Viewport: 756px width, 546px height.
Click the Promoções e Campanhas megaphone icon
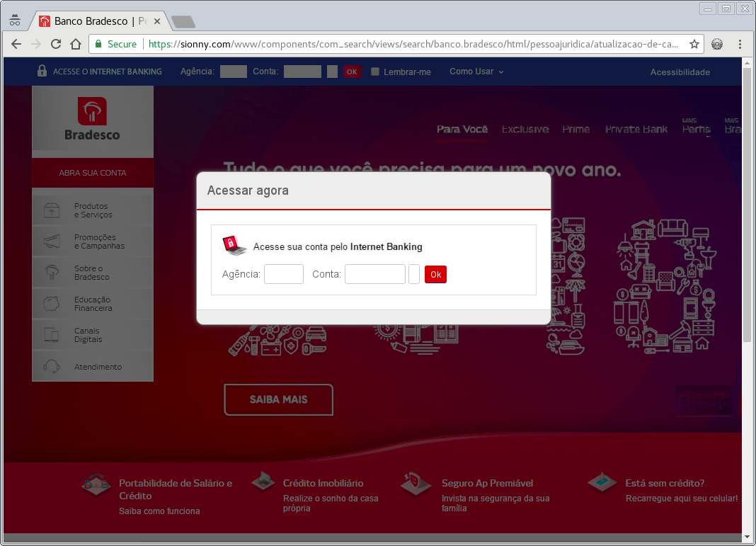[52, 241]
